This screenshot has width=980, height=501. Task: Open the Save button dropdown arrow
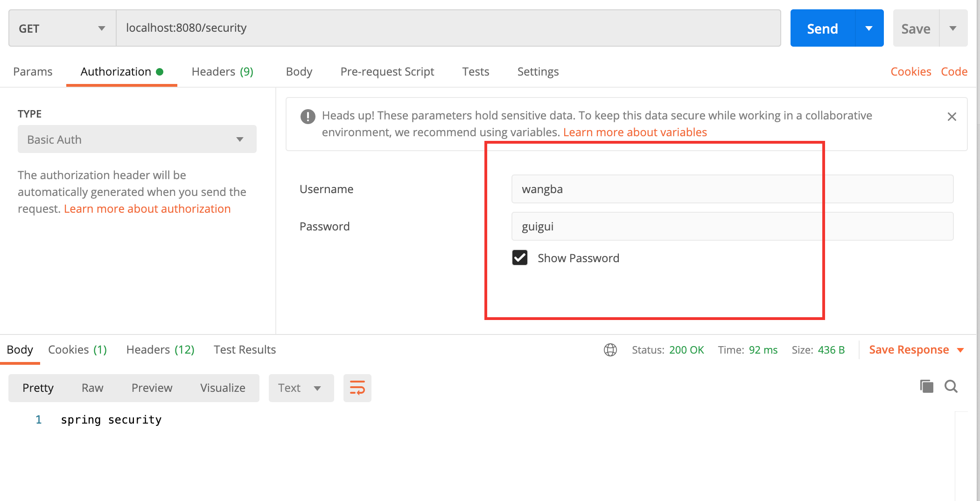[x=953, y=28]
